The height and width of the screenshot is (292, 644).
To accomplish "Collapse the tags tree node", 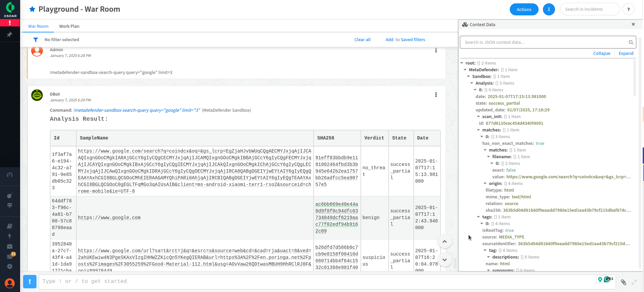I will click(478, 217).
